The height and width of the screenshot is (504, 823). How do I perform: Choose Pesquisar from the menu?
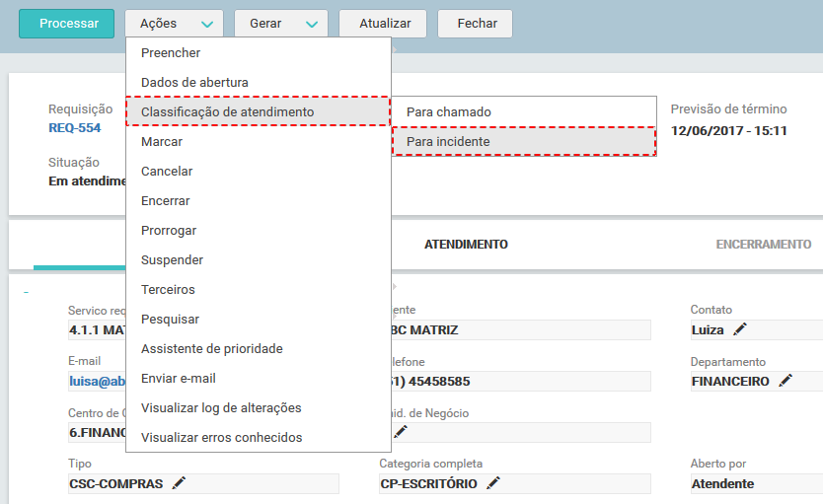click(259, 319)
